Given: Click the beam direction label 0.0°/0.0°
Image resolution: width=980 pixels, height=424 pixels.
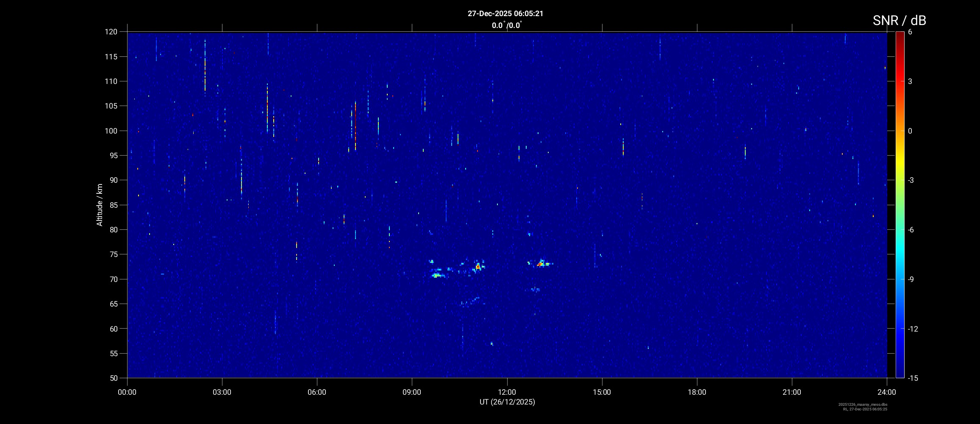Looking at the screenshot, I should point(506,25).
